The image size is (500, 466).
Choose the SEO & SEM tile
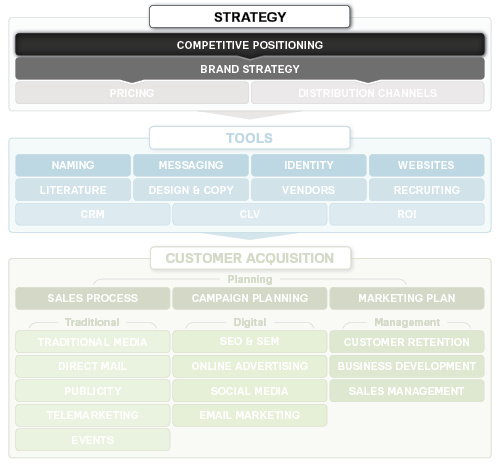250,341
